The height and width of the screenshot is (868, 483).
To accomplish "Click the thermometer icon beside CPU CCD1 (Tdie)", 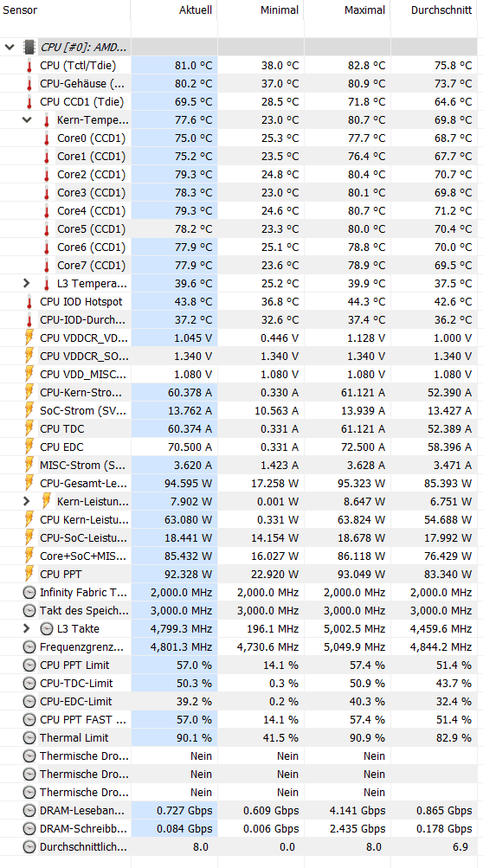I will (x=29, y=102).
